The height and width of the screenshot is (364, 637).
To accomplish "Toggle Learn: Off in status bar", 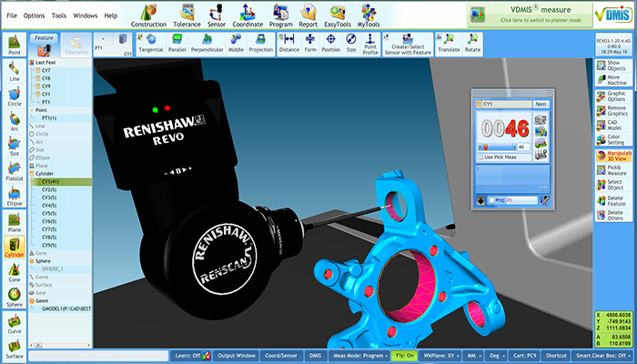I will [x=190, y=356].
